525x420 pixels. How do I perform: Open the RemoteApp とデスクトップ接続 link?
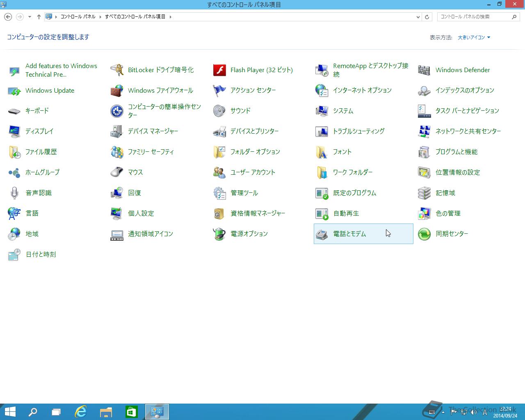371,70
